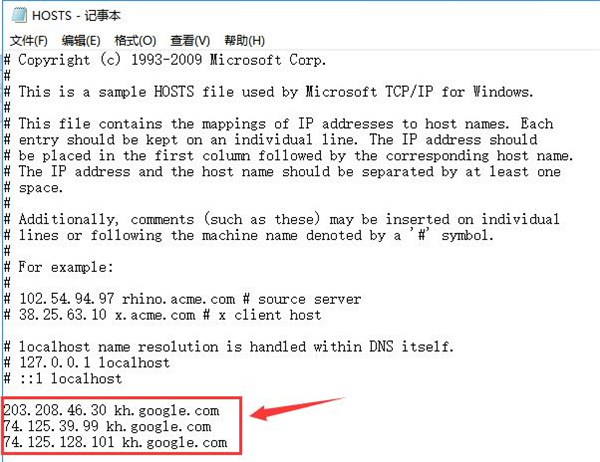Open the 格式(O) menu

point(135,41)
